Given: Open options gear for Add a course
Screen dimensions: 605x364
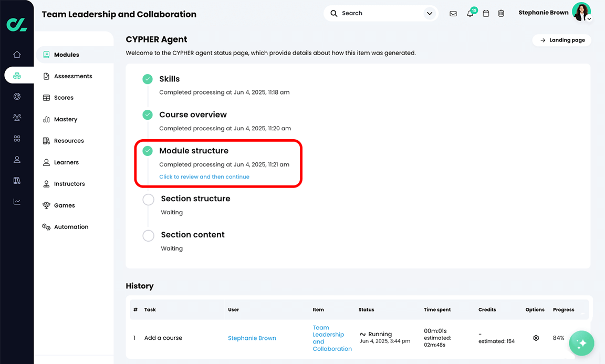Looking at the screenshot, I should click(x=536, y=338).
